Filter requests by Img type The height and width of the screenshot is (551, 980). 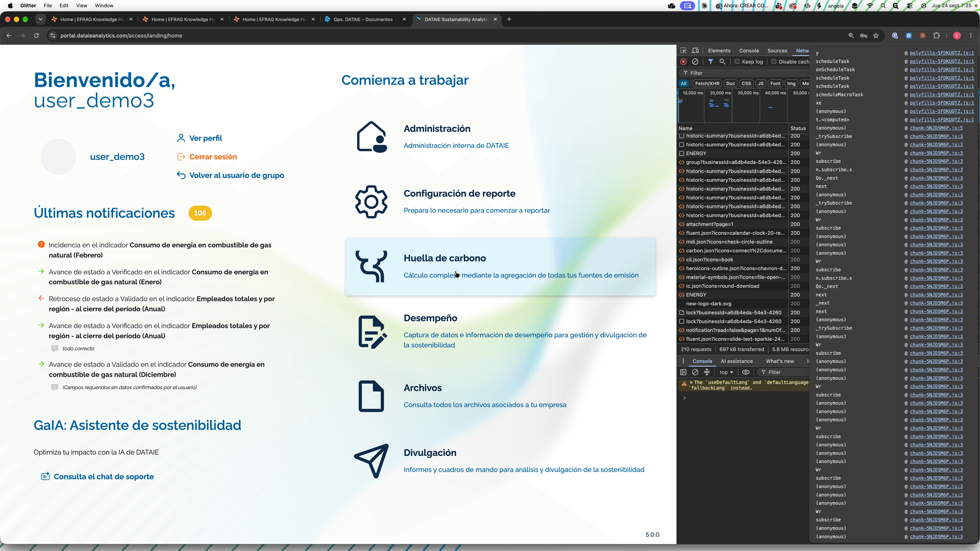pos(791,84)
